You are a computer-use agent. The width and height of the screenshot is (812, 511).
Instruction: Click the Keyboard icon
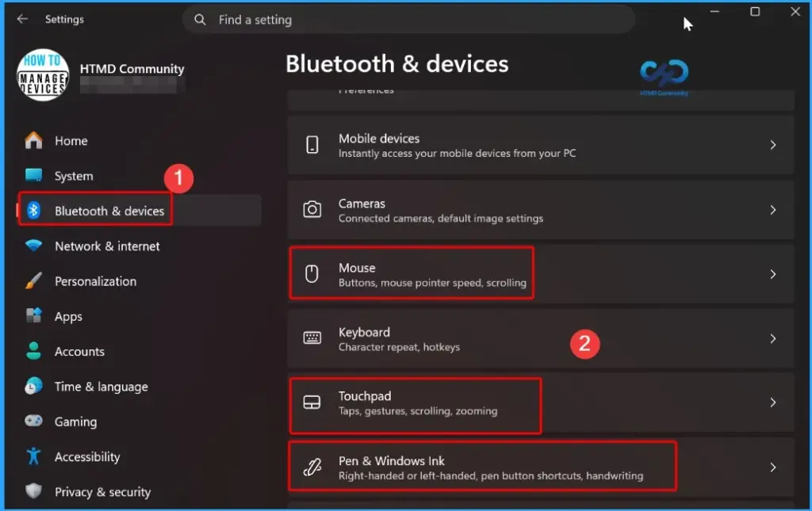[312, 337]
